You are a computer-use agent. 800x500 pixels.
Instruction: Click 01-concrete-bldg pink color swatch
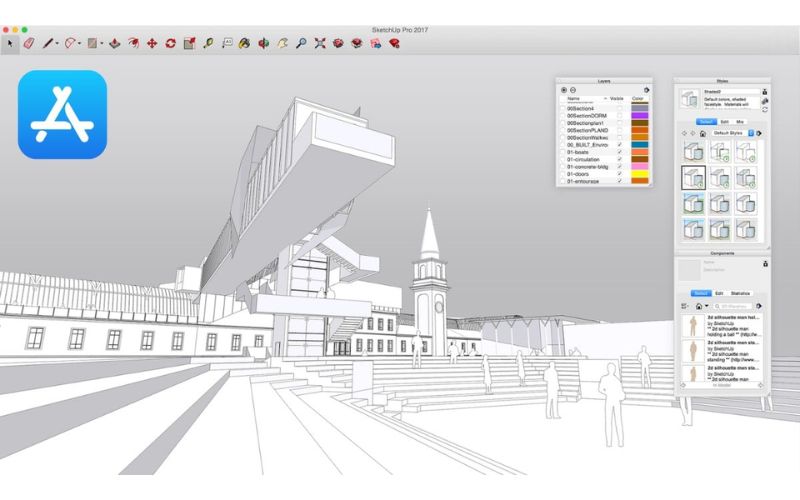(640, 167)
